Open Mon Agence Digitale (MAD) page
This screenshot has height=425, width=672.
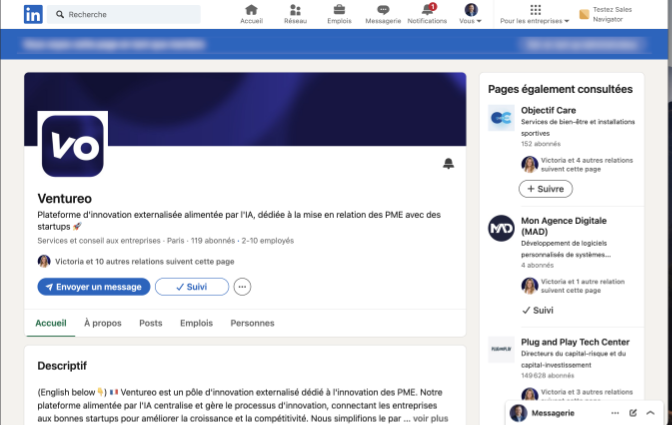564,226
